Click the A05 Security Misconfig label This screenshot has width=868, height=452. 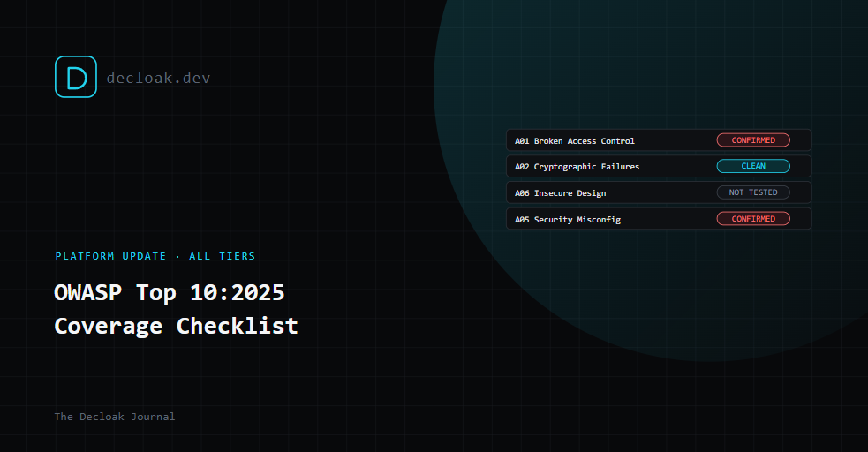click(x=568, y=220)
